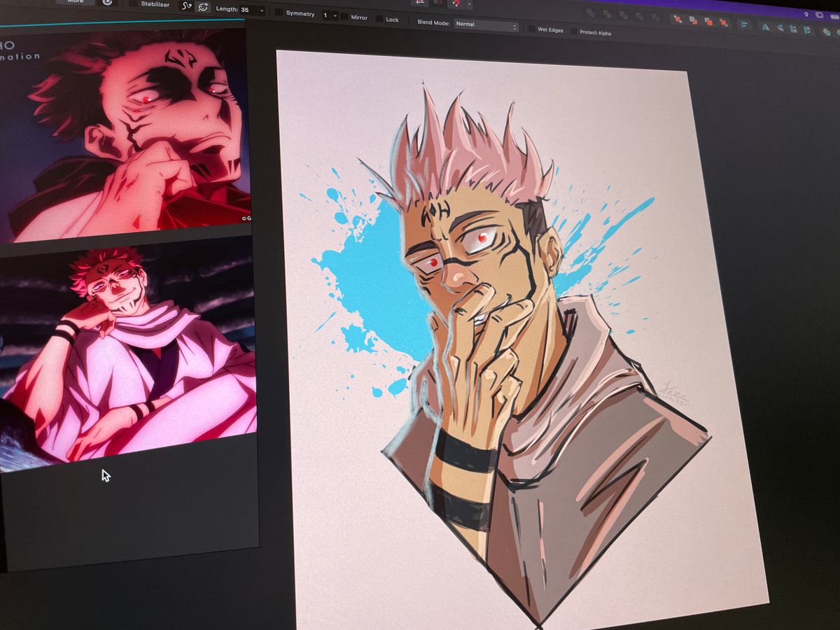This screenshot has width=840, height=630.
Task: Click the first red insertion target icon
Action: pos(677,19)
